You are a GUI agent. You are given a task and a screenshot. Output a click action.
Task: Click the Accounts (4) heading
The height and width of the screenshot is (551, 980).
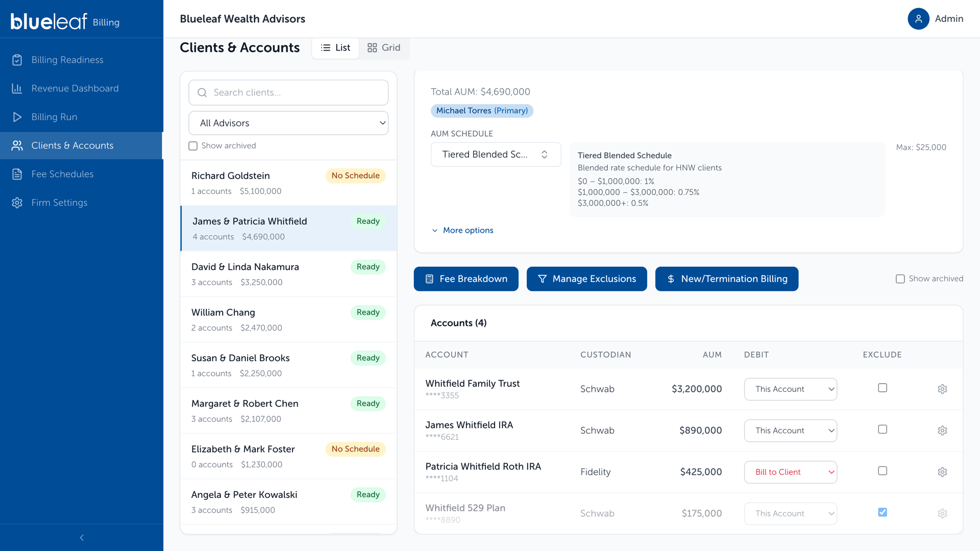click(458, 323)
